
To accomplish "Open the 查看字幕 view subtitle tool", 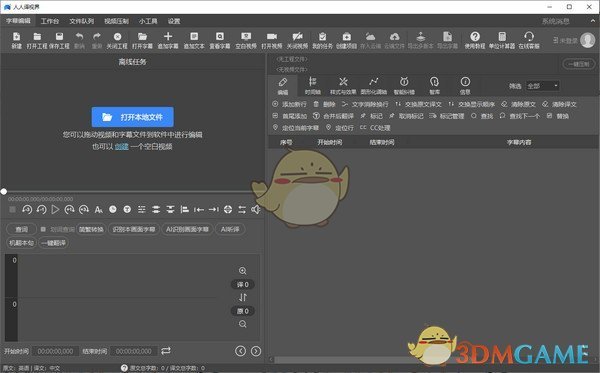I will pos(220,40).
